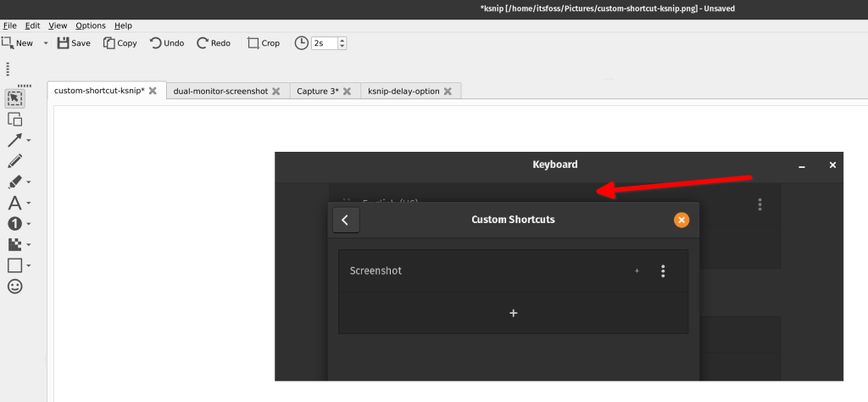Choose the Arrow drawing tool
Screen dimensions: 868x402
click(14, 140)
